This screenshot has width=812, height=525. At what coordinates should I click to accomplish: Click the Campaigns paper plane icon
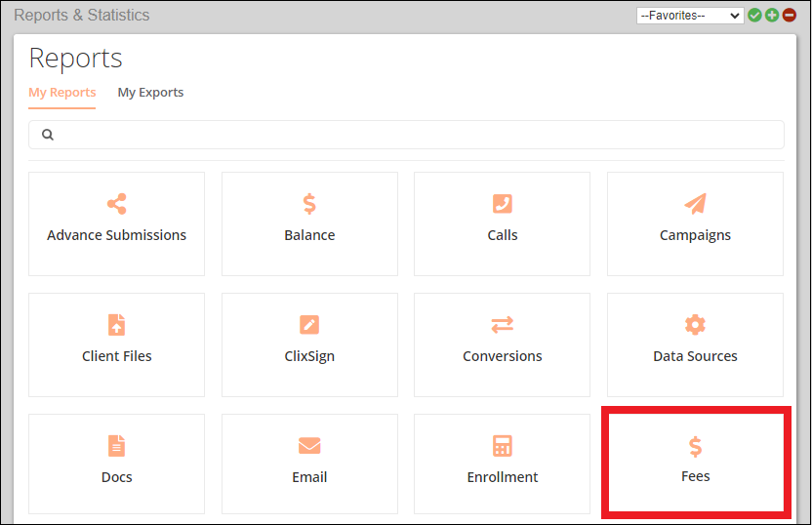[695, 204]
